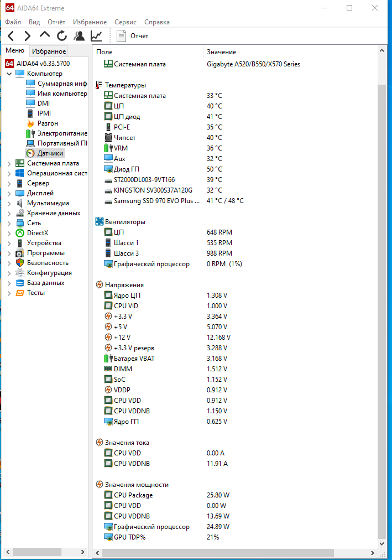Open the Избранное menu in menu bar
The width and height of the screenshot is (392, 560).
point(90,22)
